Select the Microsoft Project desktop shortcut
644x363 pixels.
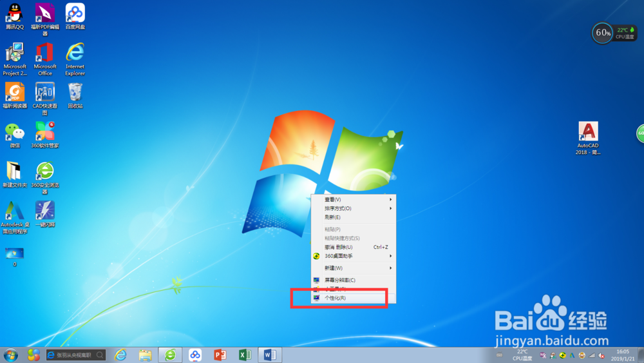15,59
